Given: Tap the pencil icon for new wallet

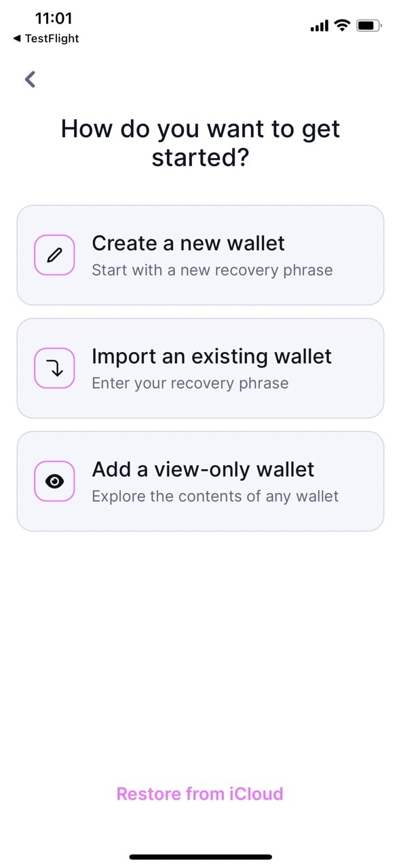Looking at the screenshot, I should click(54, 255).
